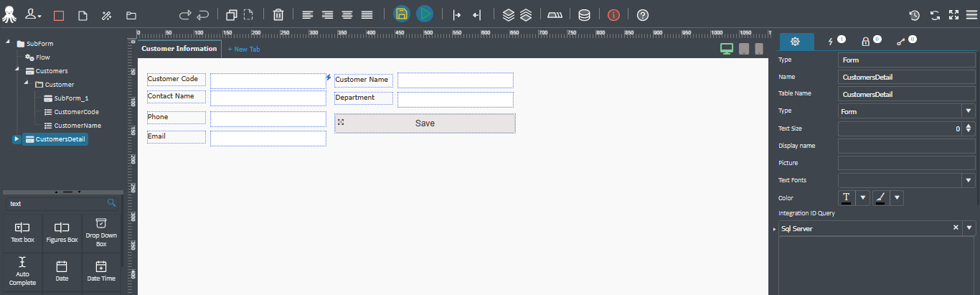Toggle fullscreen mode
Image resolution: width=980 pixels, height=295 pixels.
pos(953,15)
